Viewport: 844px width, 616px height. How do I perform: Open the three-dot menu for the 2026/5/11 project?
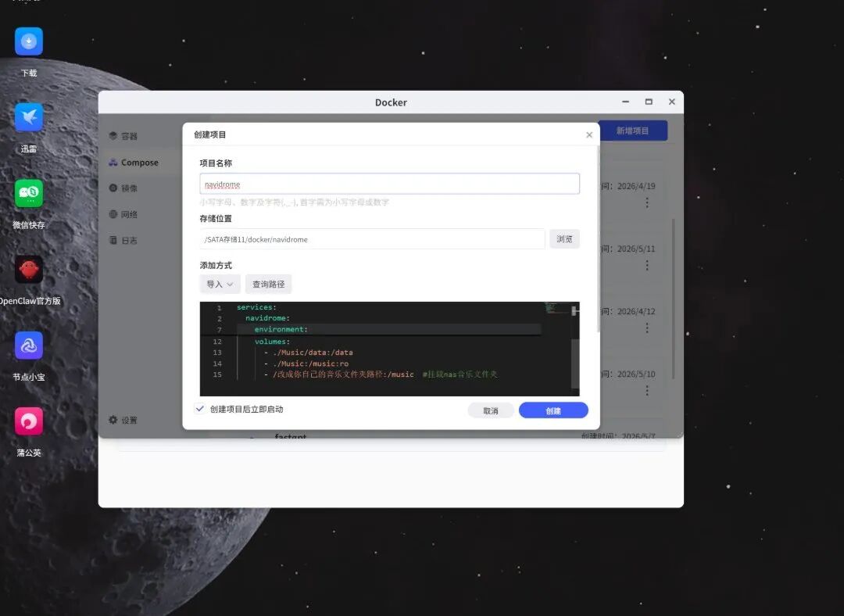[647, 265]
